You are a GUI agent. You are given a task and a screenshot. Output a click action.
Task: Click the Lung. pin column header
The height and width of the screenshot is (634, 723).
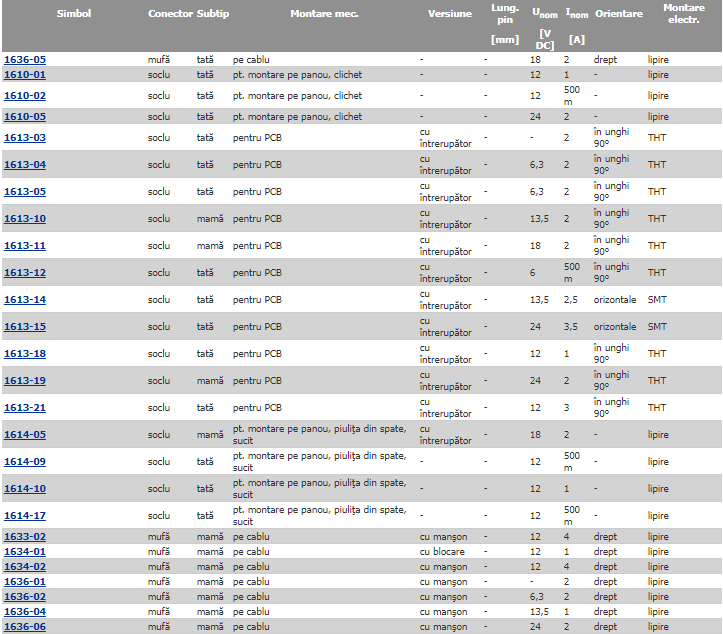[x=505, y=14]
